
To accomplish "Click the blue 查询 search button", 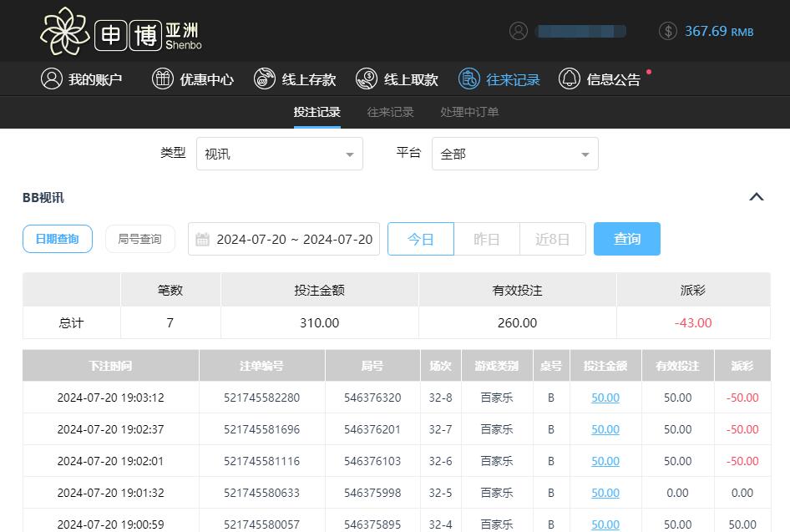I will 626,238.
